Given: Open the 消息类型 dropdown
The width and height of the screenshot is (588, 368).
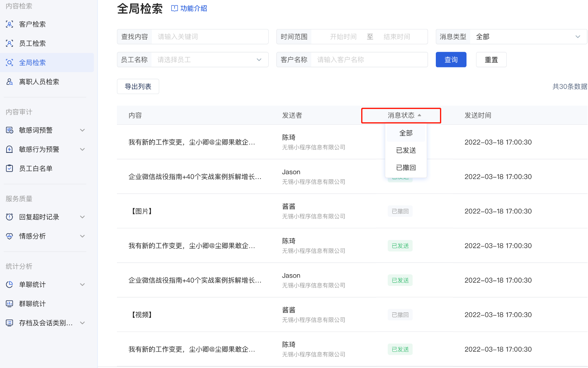Looking at the screenshot, I should (x=511, y=36).
